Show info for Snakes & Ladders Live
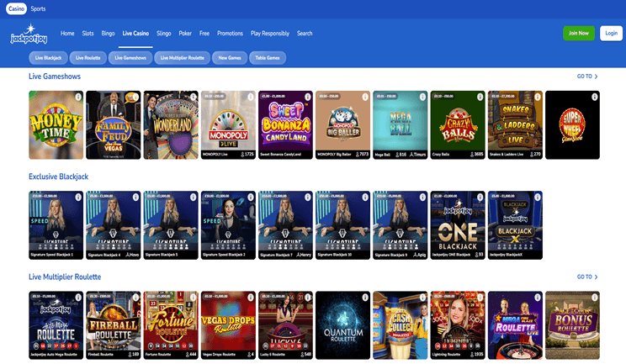 coord(538,97)
